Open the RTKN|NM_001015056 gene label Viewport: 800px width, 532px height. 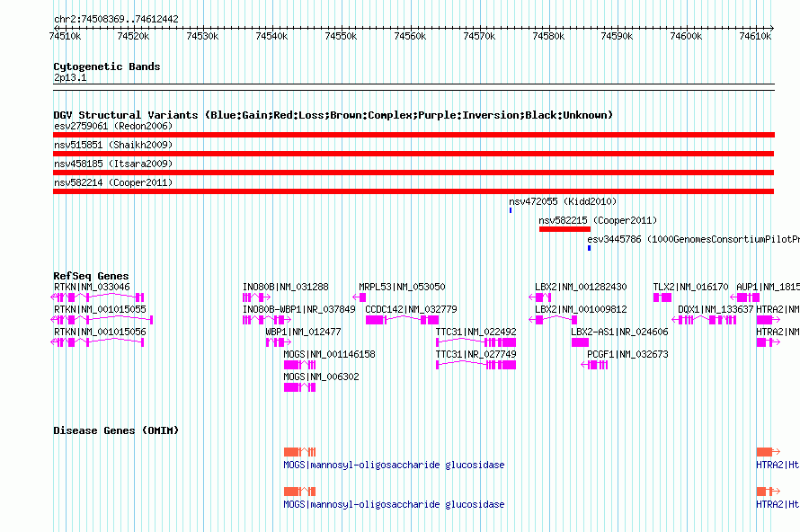point(100,332)
